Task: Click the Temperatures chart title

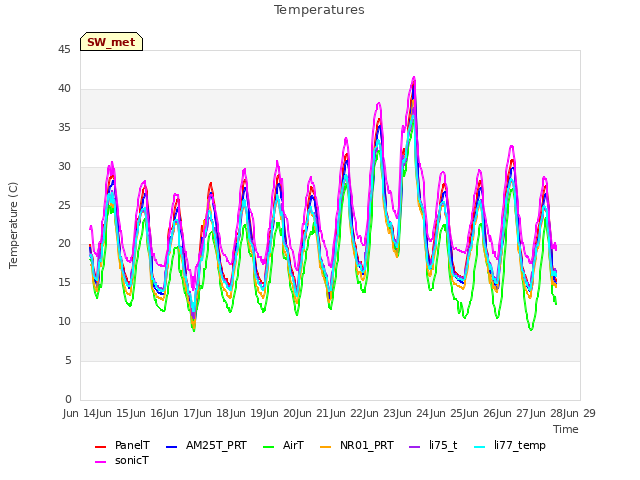Action: point(319,10)
